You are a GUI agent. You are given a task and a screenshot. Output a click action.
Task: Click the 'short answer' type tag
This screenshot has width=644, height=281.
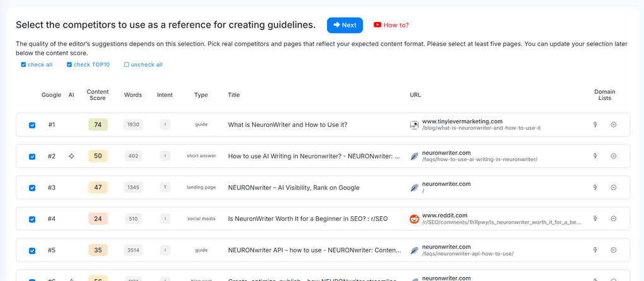click(x=201, y=156)
